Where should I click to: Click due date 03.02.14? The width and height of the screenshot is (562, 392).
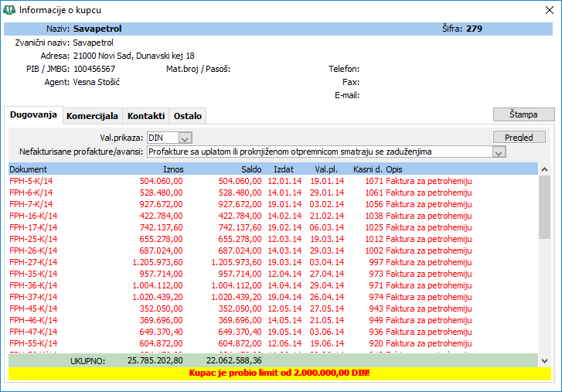[326, 204]
